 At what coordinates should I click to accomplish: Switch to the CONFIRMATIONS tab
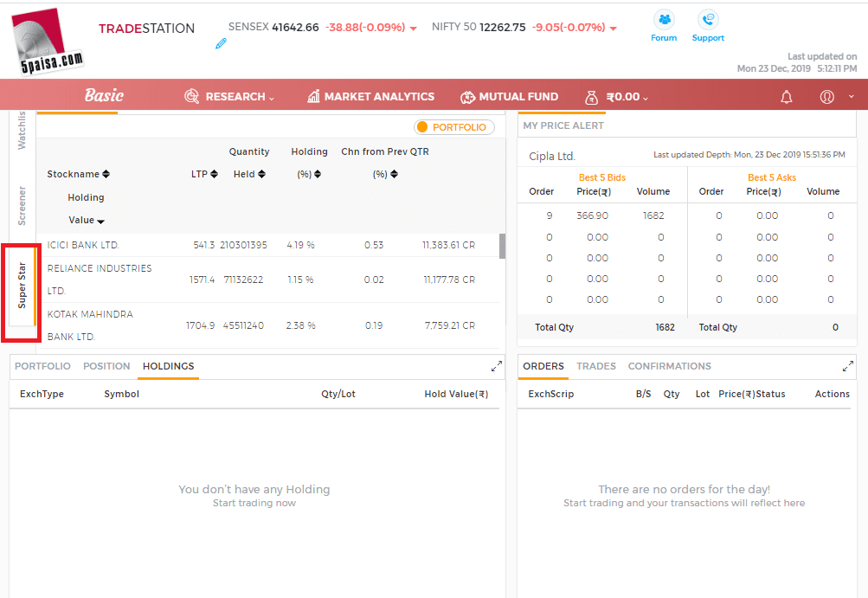pyautogui.click(x=669, y=366)
